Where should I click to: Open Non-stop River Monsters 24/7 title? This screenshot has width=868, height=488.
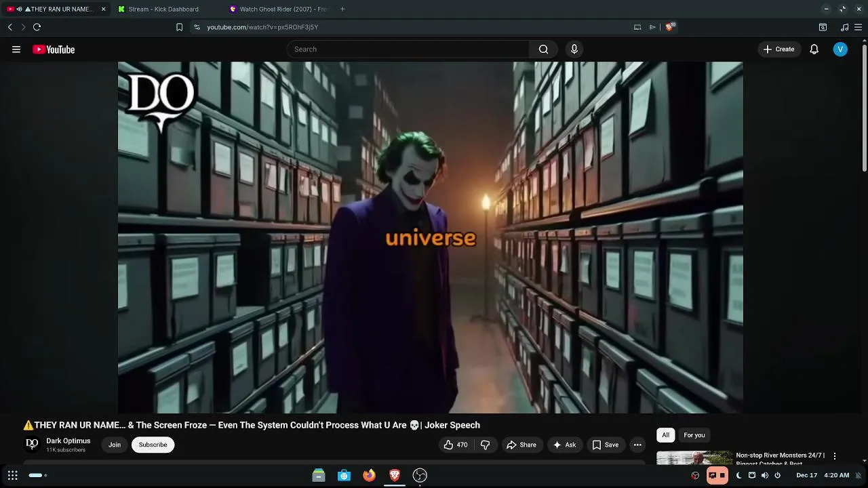pyautogui.click(x=780, y=460)
